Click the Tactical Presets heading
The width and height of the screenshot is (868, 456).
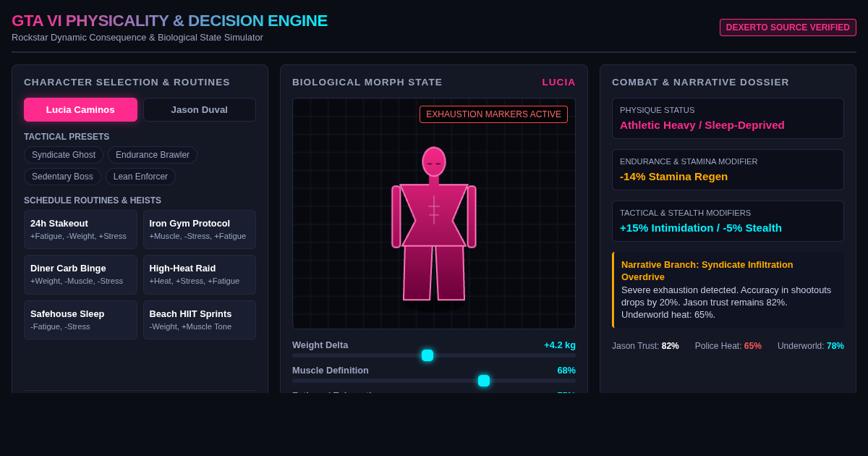click(x=67, y=137)
